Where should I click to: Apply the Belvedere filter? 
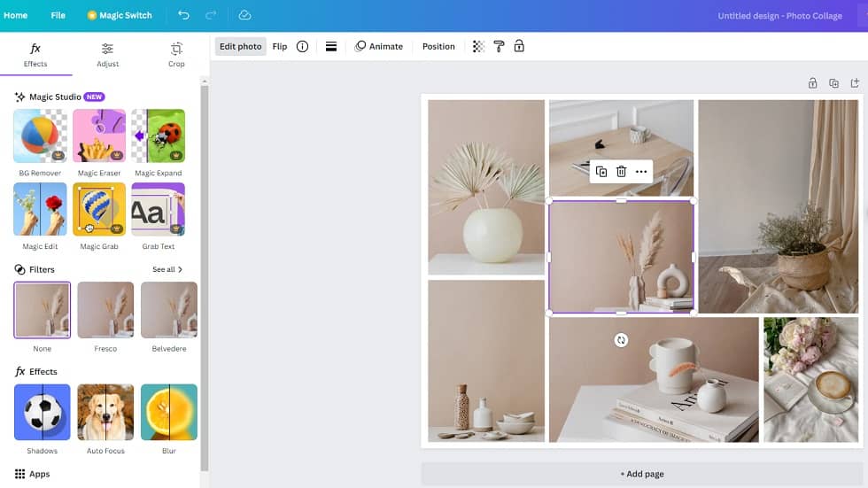[x=169, y=310]
